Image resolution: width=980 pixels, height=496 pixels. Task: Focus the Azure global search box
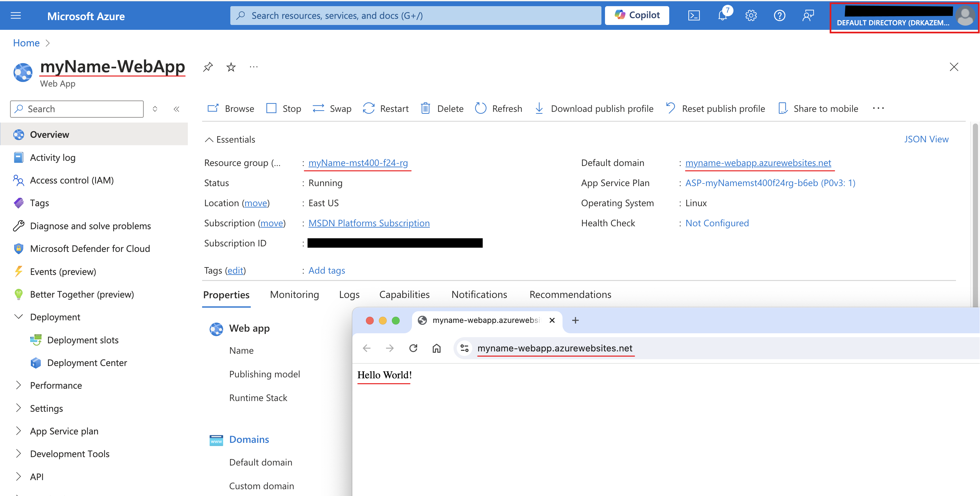[x=416, y=16]
